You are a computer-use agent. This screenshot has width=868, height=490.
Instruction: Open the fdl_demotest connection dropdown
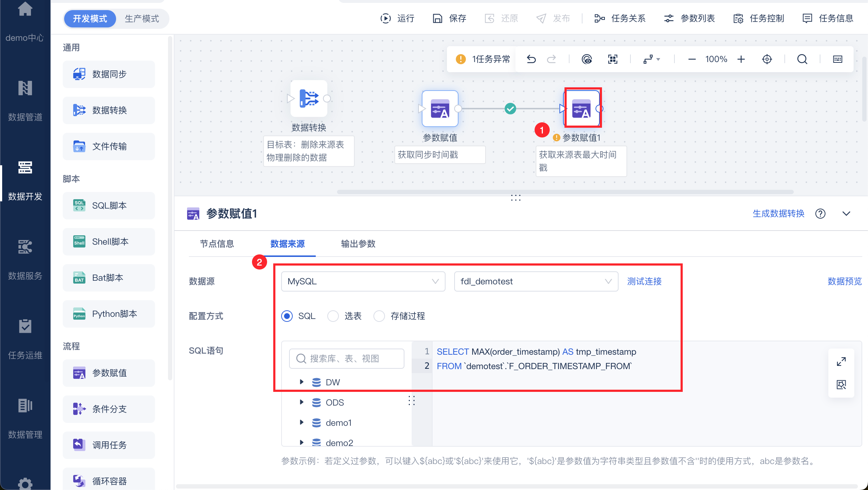[x=536, y=281]
